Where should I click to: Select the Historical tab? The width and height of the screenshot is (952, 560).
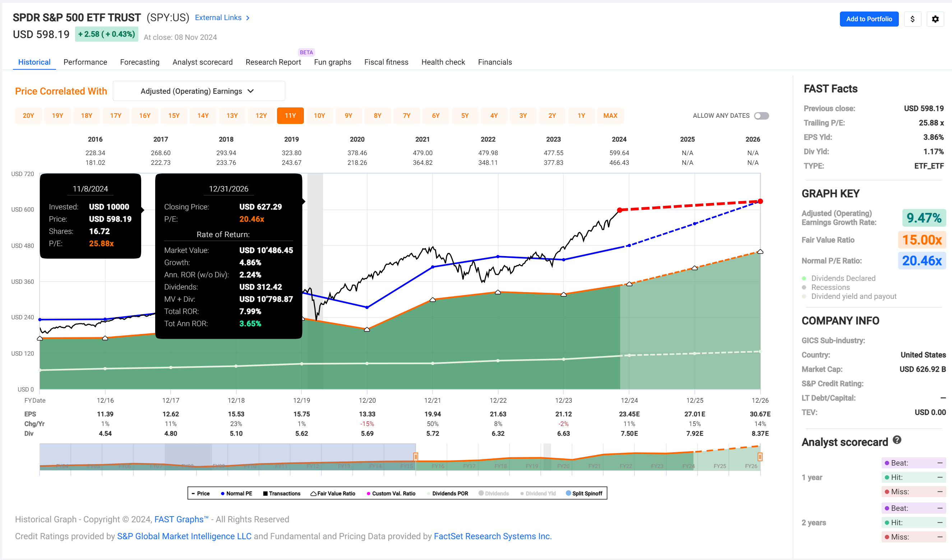[34, 62]
